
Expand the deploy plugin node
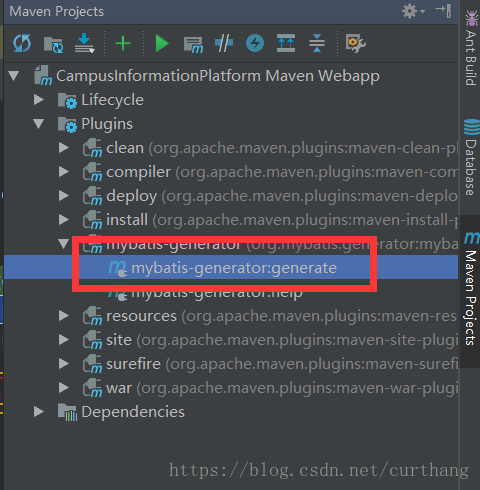point(63,196)
